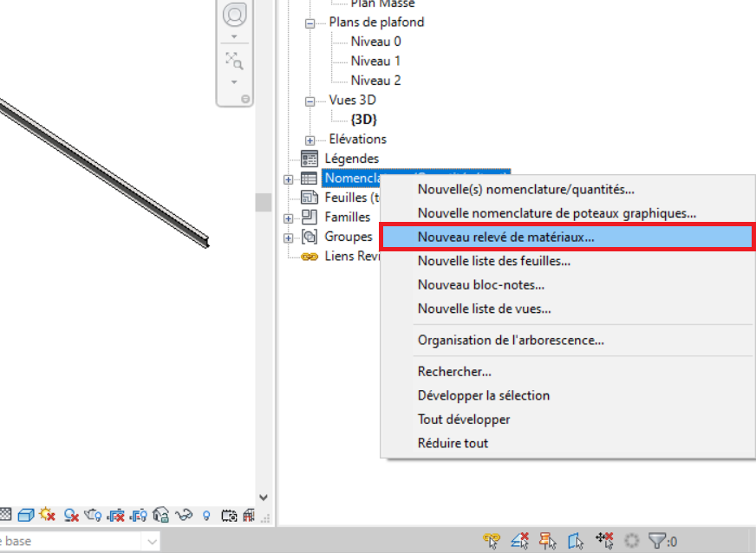
Task: Click the Visual Style cube icon
Action: [x=26, y=516]
